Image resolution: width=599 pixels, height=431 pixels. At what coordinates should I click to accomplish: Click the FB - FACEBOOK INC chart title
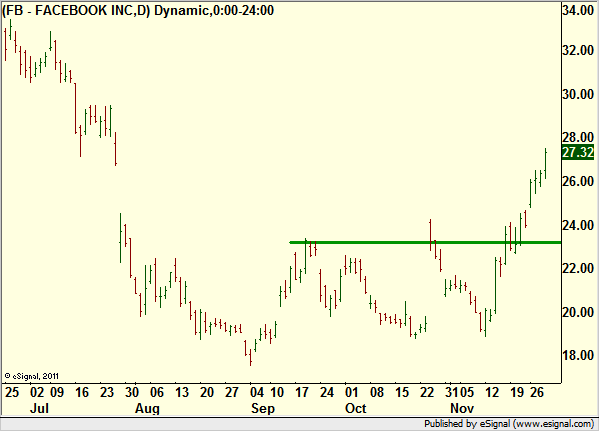coord(138,10)
